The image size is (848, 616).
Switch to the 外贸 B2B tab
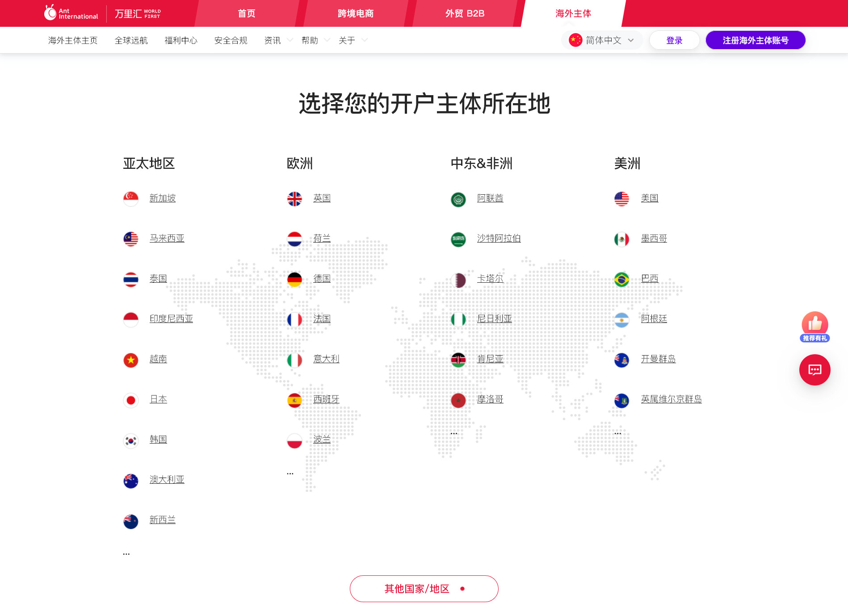pyautogui.click(x=465, y=13)
